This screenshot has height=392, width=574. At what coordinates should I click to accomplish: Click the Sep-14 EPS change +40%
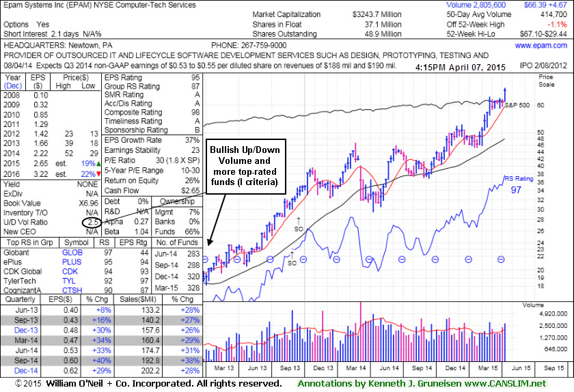coord(101,361)
